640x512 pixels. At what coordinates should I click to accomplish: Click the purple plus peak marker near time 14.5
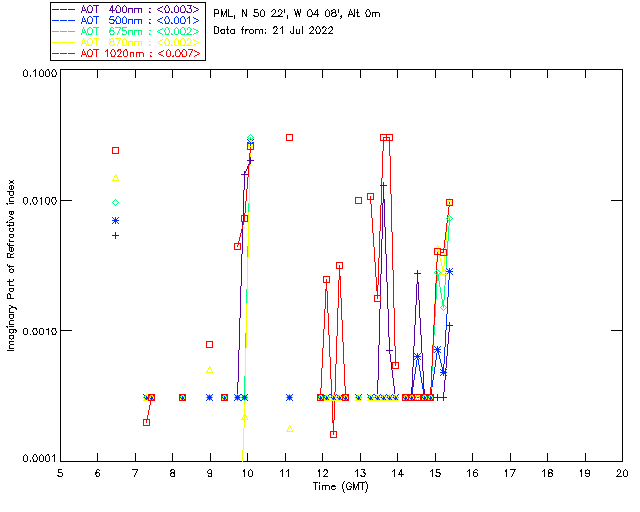[x=417, y=273]
